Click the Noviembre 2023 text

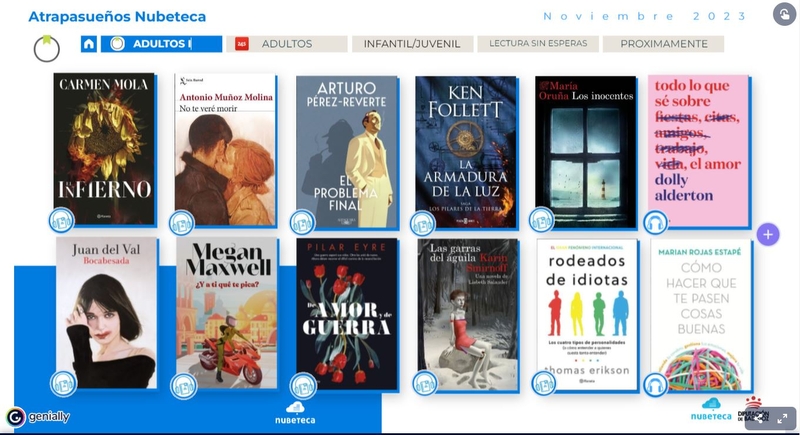645,16
